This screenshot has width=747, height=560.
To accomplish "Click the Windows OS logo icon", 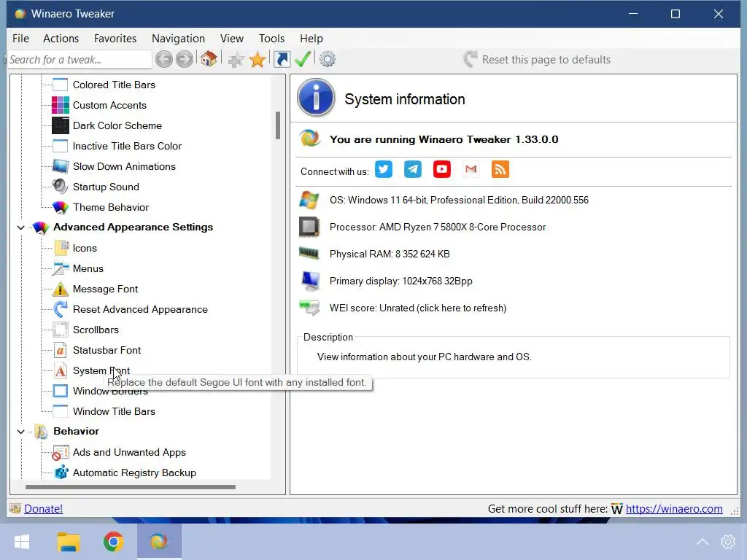I will (x=309, y=200).
